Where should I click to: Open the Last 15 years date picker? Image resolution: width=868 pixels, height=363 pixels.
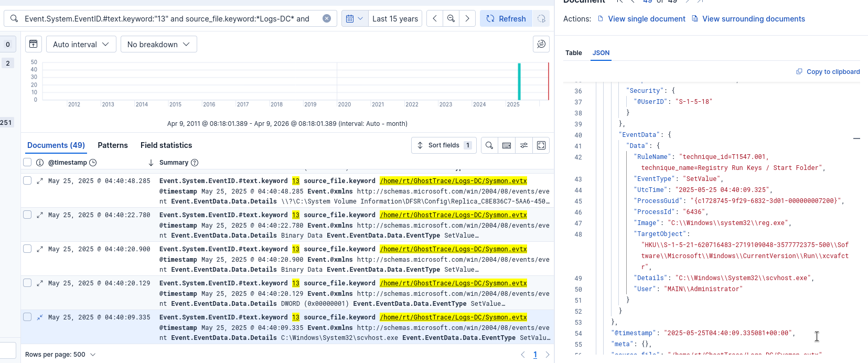click(395, 19)
